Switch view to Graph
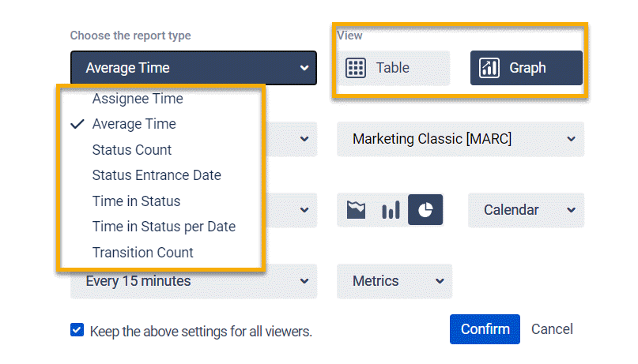Image resolution: width=638 pixels, height=364 pixels. 527,68
